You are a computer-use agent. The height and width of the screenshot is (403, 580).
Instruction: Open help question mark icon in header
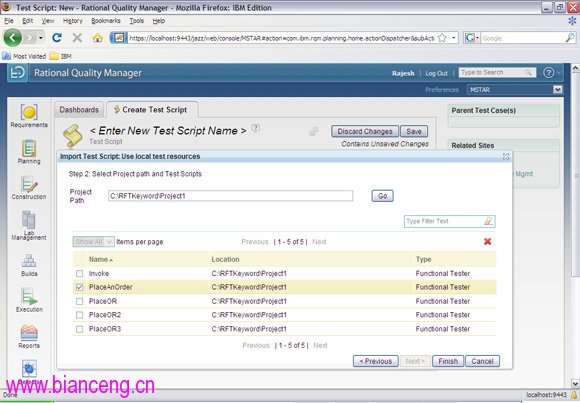(x=548, y=73)
